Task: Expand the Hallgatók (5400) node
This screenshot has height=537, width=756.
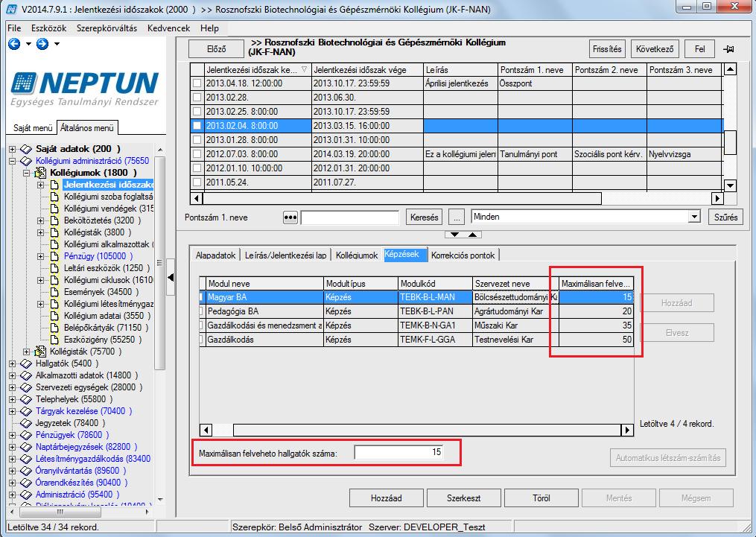Action: 13,363
